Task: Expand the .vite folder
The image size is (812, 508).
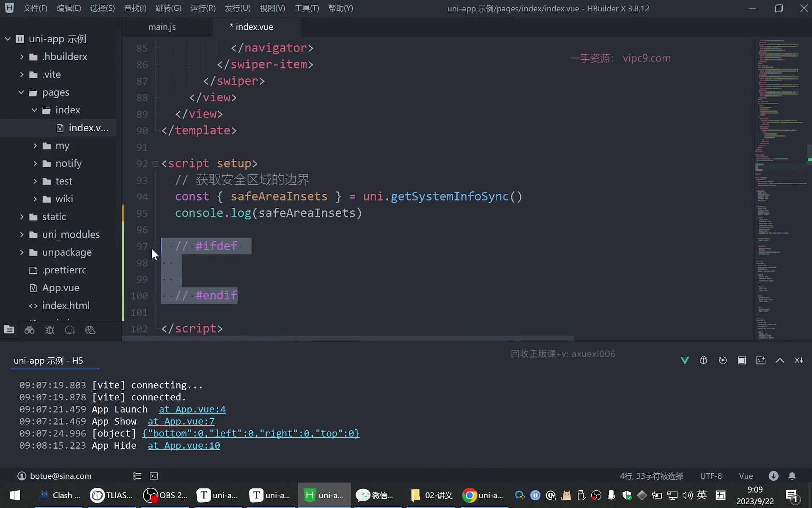Action: pyautogui.click(x=22, y=75)
